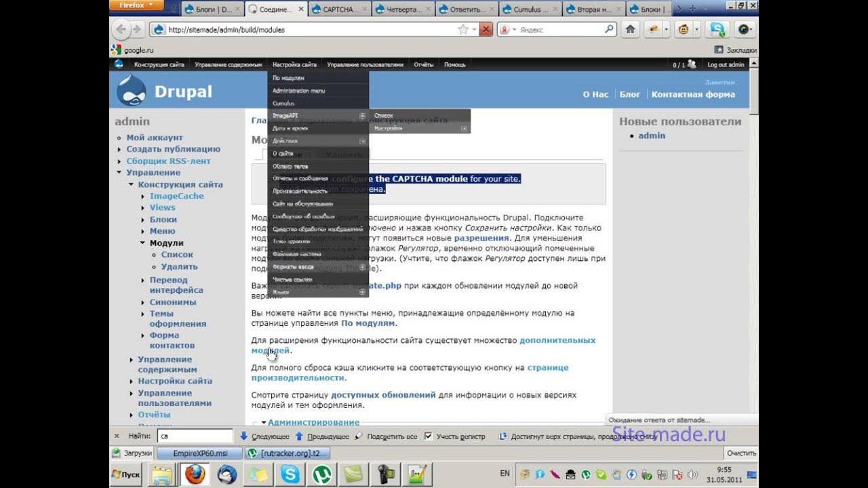Open Thunderbird from the Windows taskbar

click(x=227, y=474)
